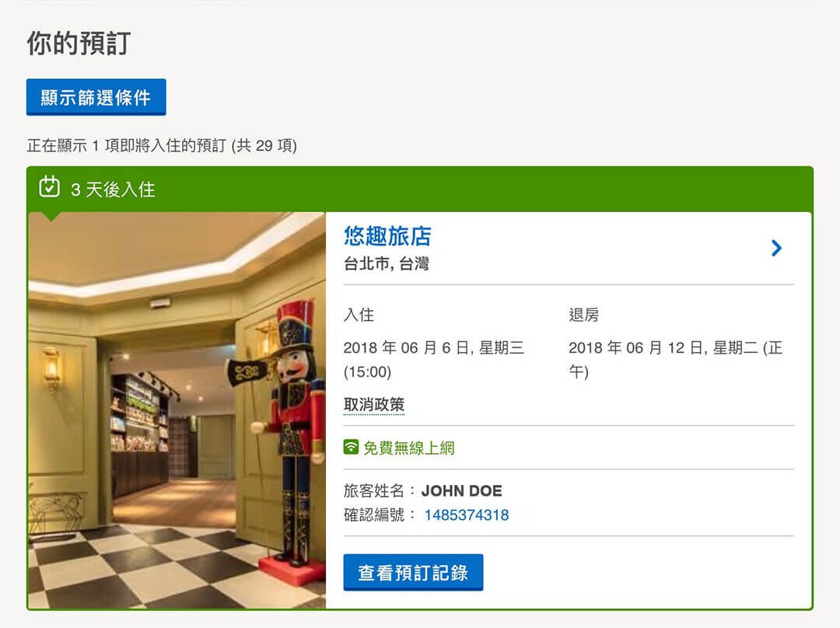Show filter options with 顯示篩選條件 button
840x628 pixels.
[x=96, y=97]
